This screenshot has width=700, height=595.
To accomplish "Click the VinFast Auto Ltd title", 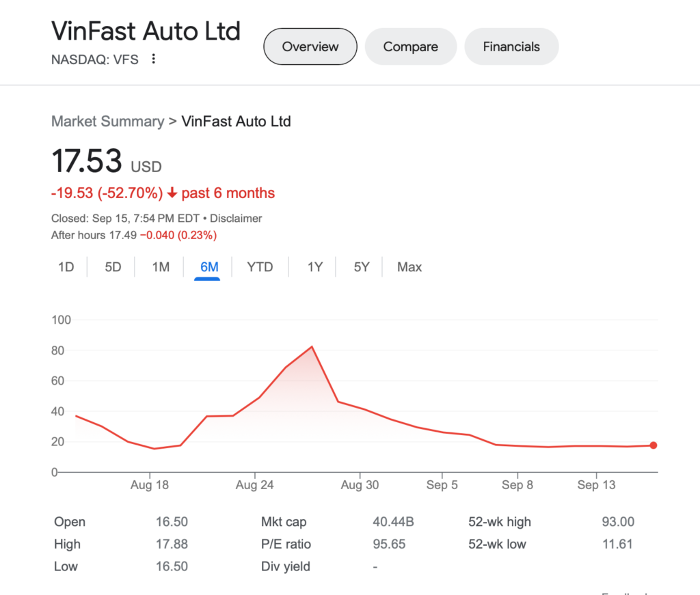I will (x=146, y=31).
